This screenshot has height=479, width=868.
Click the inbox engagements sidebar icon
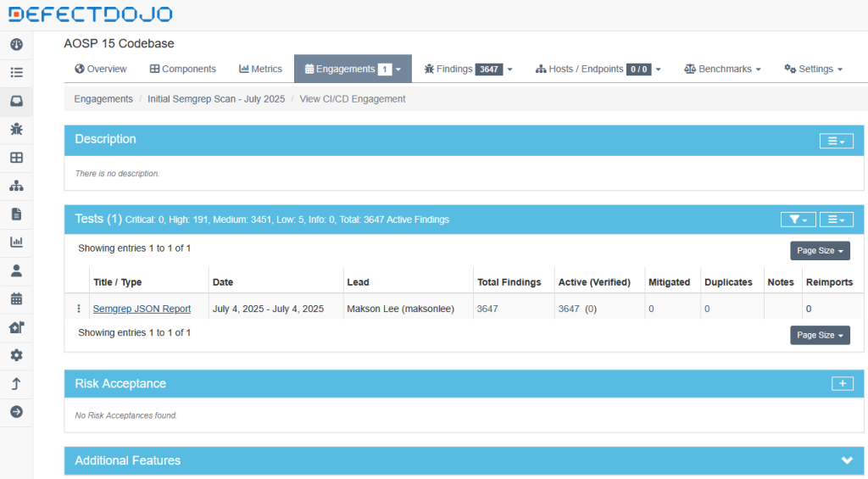pyautogui.click(x=17, y=101)
